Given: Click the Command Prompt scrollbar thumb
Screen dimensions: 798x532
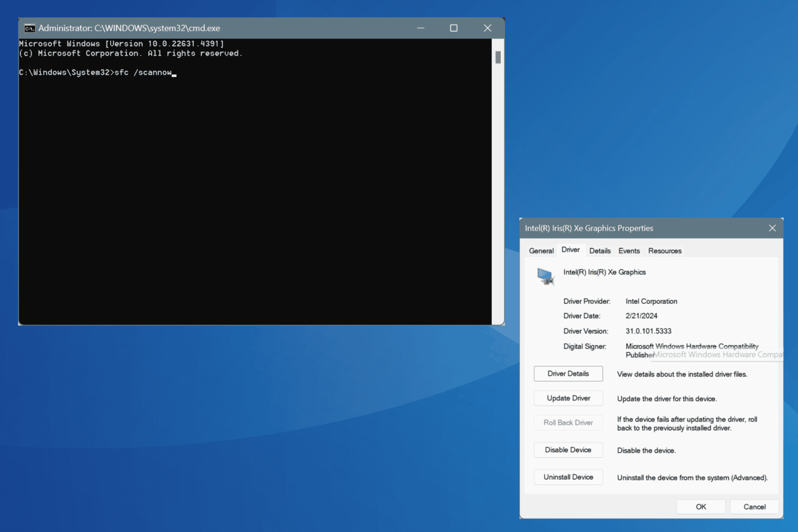Looking at the screenshot, I should click(x=498, y=57).
